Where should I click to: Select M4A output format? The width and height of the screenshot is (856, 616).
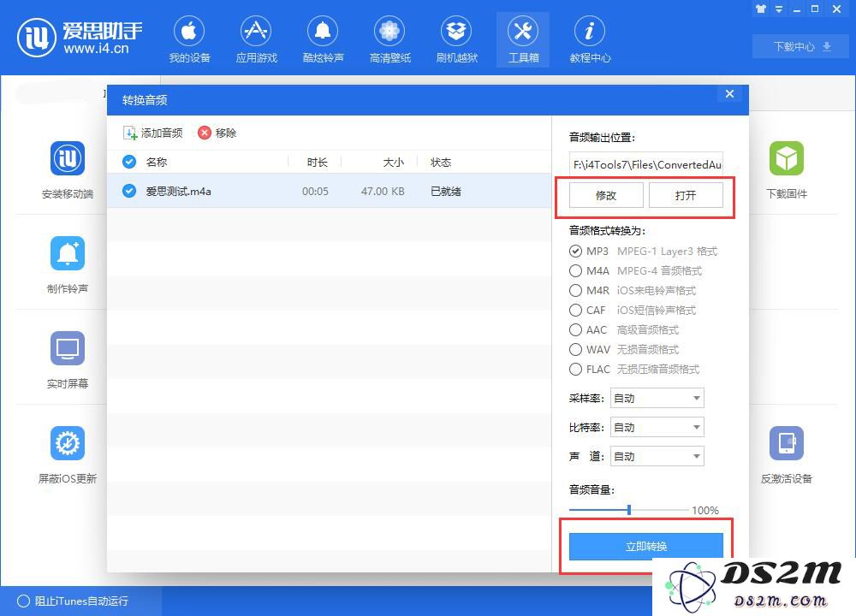pyautogui.click(x=575, y=270)
